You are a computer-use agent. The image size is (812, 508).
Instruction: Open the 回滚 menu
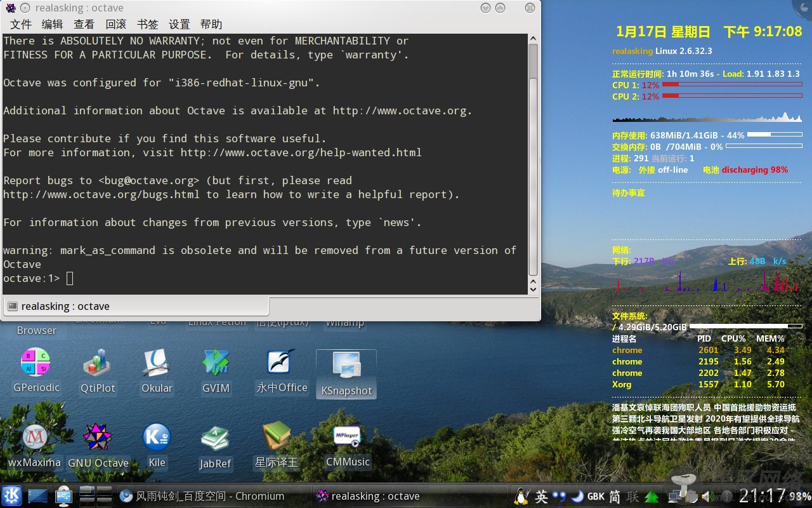[116, 24]
